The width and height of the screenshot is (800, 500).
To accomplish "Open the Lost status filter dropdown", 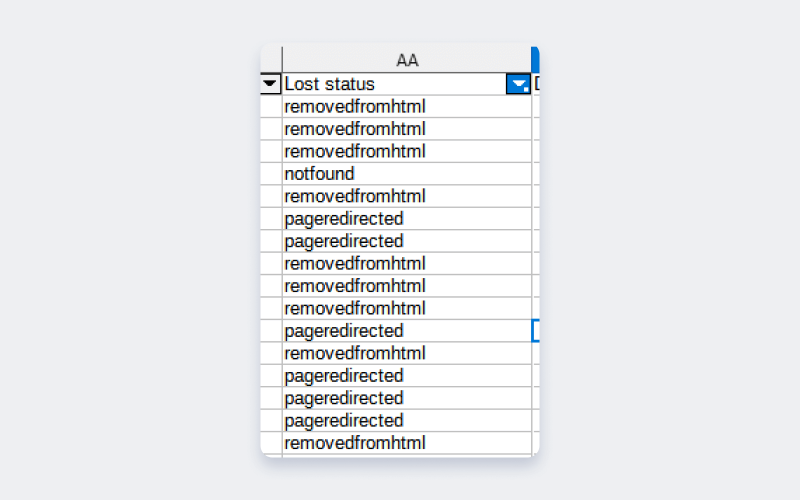I will 518,85.
